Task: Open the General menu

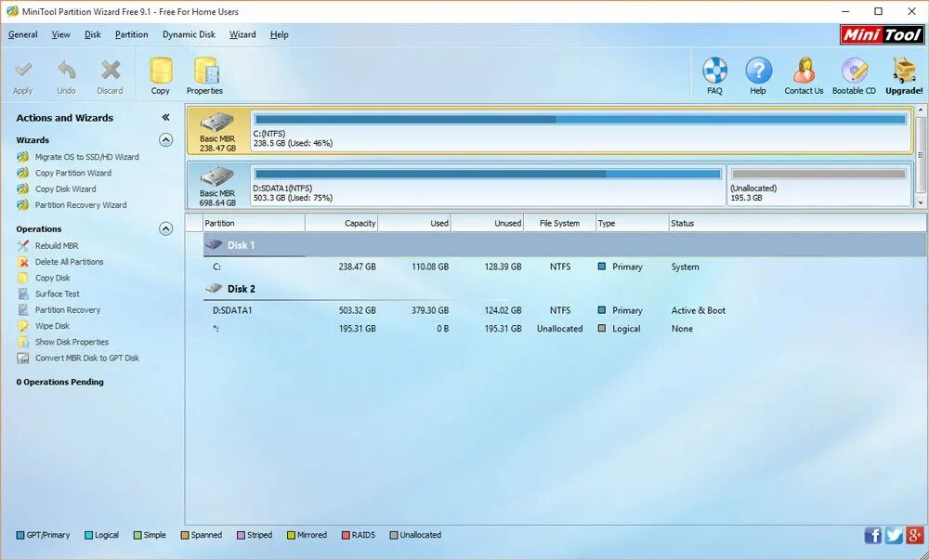Action: pos(22,34)
